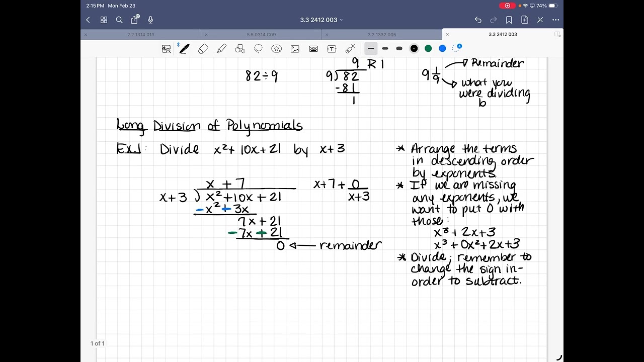Tap the share and export icon
This screenshot has width=644, height=362.
point(134,20)
